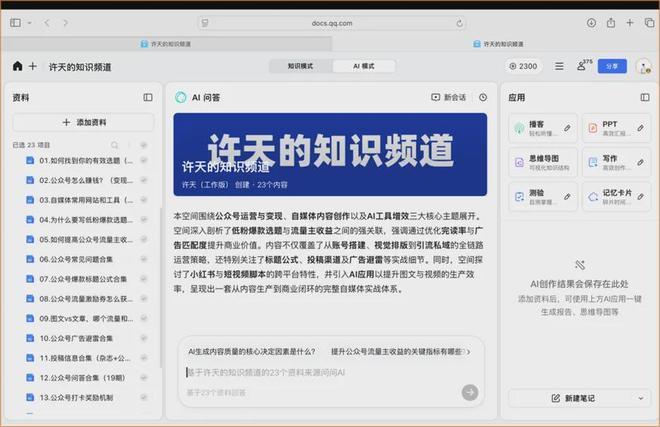Toggle checkbox for 01.如何找到你的有效选题
This screenshot has width=660, height=427.
click(x=144, y=160)
